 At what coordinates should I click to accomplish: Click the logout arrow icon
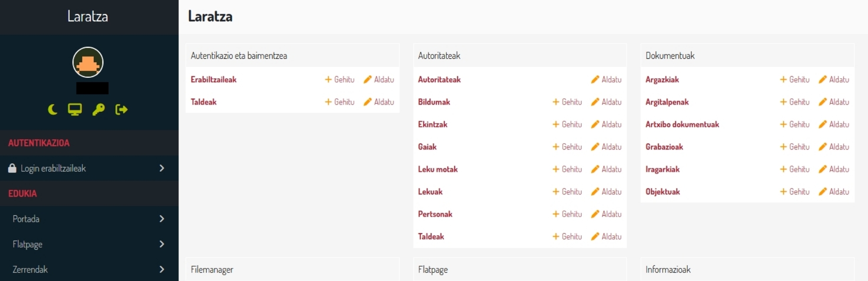pos(121,110)
